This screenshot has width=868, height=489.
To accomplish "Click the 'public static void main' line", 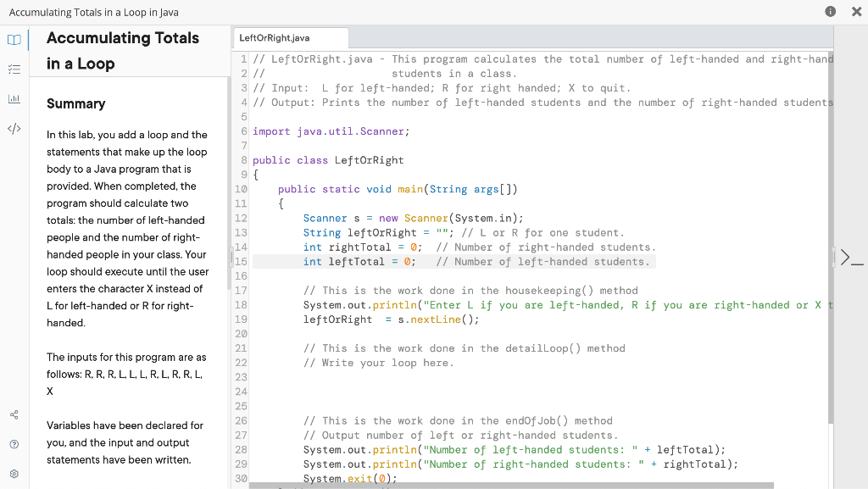I will coord(398,189).
